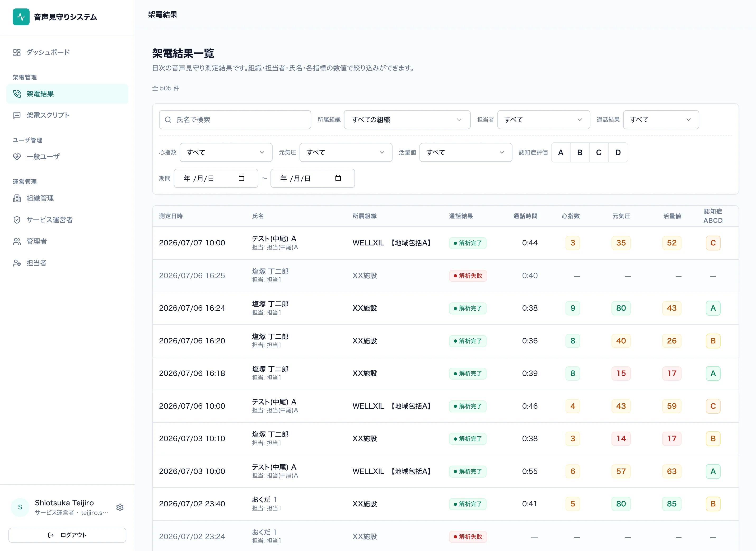Screen dimensions: 756x551
Task: Click the 氏名で検索 search field
Action: click(x=235, y=120)
